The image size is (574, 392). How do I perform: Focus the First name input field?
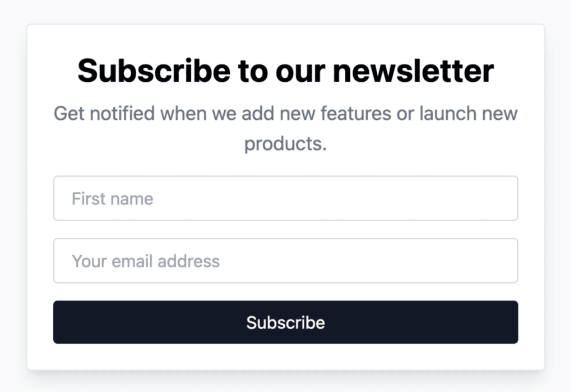point(285,198)
